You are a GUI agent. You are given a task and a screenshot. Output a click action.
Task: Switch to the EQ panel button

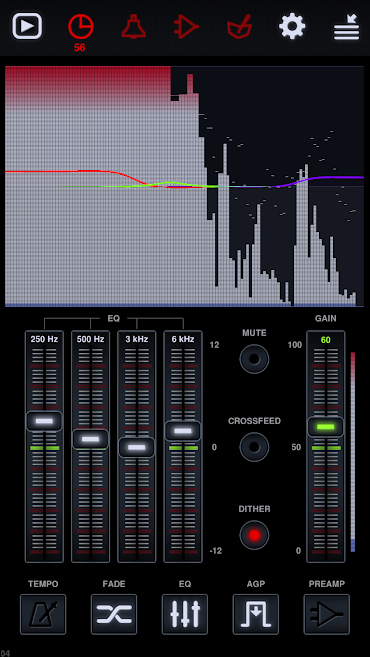coord(185,614)
